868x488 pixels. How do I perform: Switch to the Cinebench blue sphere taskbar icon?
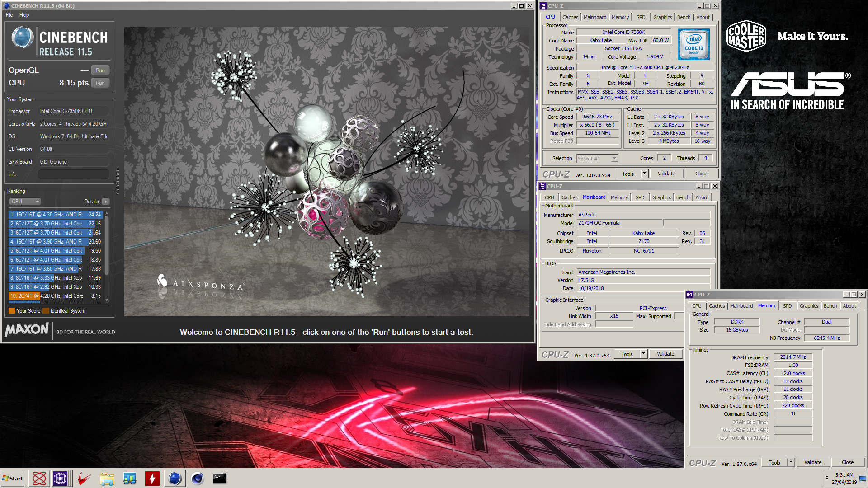pyautogui.click(x=175, y=479)
